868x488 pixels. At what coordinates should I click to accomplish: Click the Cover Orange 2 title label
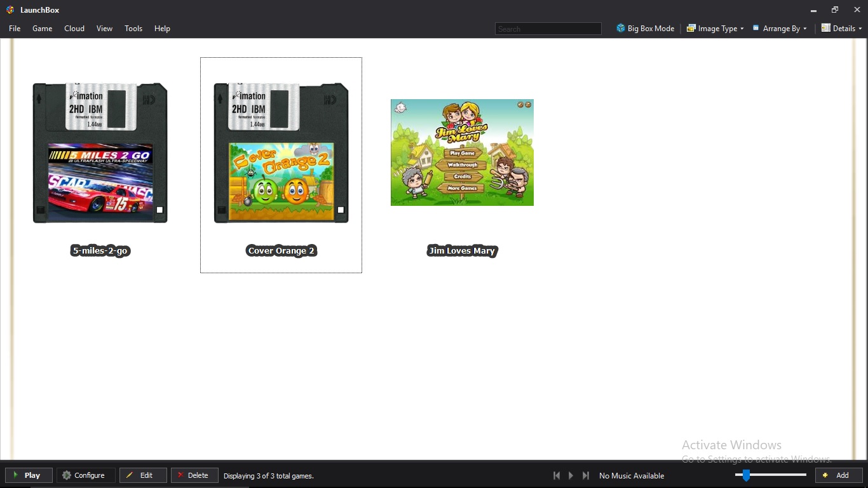pos(281,251)
